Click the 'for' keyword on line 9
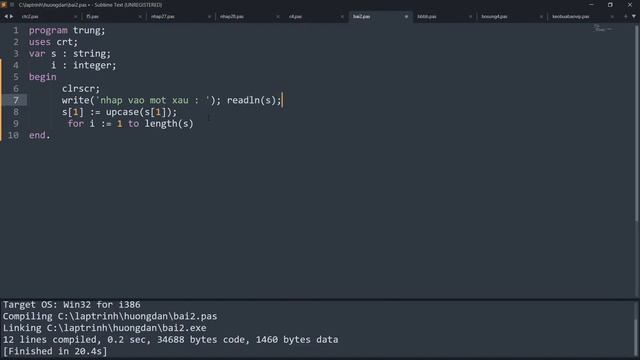This screenshot has height=360, width=640. click(x=76, y=124)
